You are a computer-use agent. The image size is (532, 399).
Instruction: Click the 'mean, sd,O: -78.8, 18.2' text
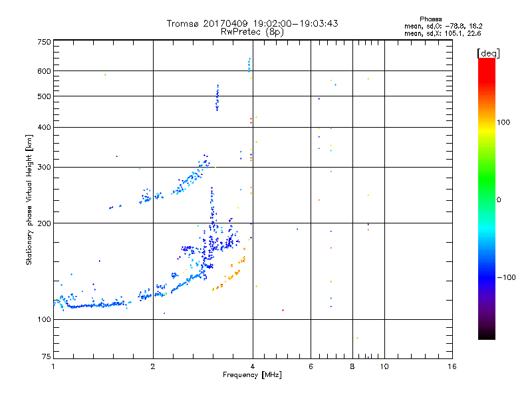[443, 26]
